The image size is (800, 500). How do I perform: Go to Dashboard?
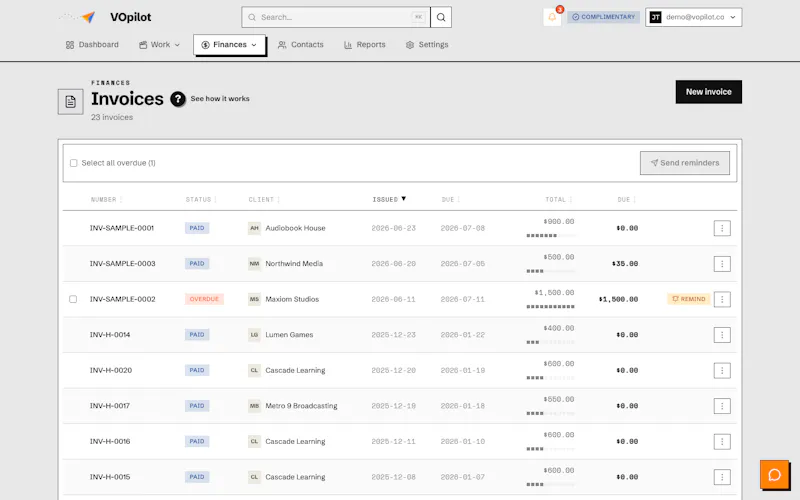[x=92, y=45]
